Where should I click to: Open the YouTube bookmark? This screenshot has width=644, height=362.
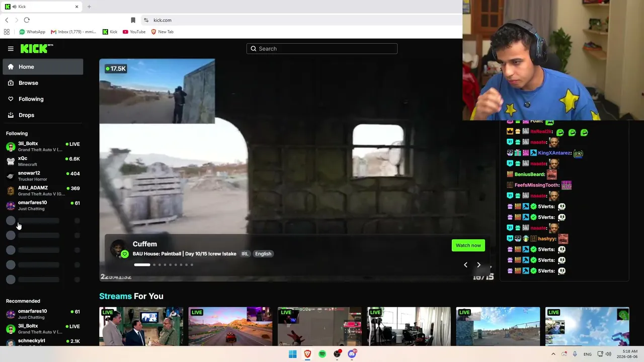pos(134,32)
